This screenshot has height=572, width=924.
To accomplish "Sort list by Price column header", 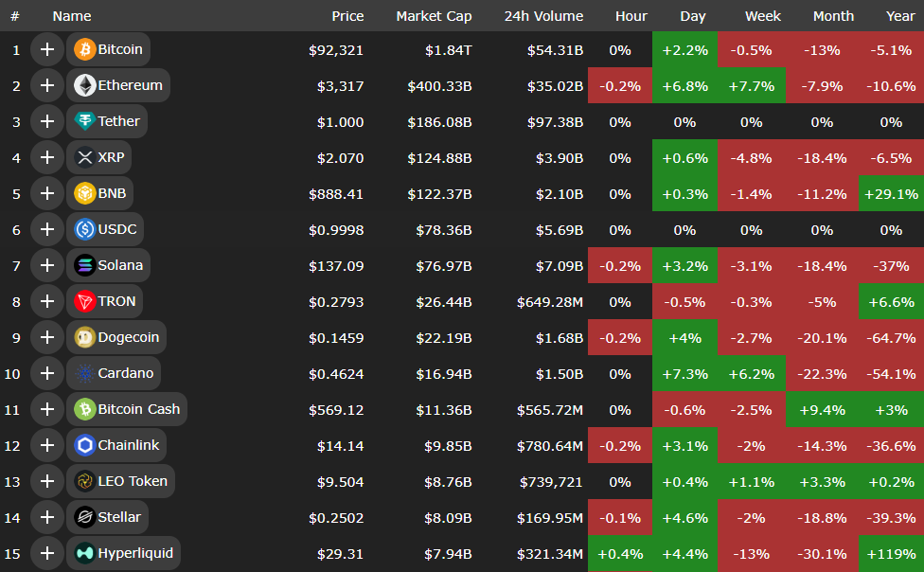I will pyautogui.click(x=347, y=16).
